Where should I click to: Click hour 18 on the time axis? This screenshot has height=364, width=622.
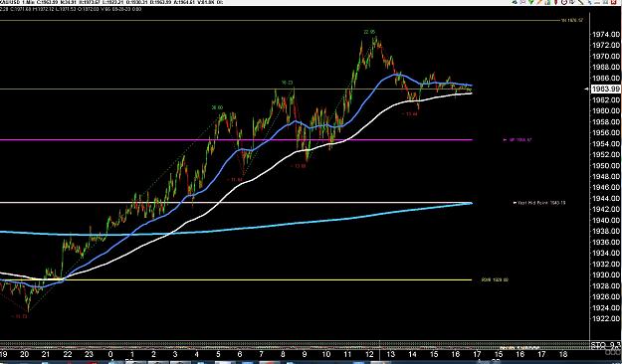tap(563, 354)
